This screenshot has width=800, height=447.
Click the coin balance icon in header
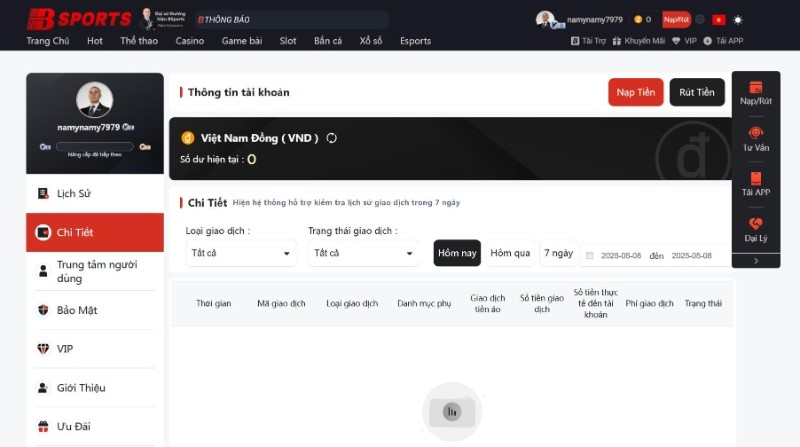pos(638,19)
